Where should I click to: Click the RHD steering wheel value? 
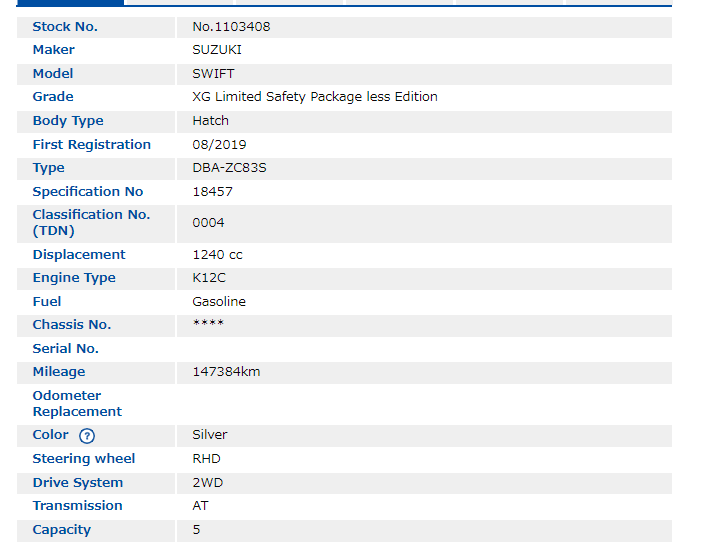(206, 459)
